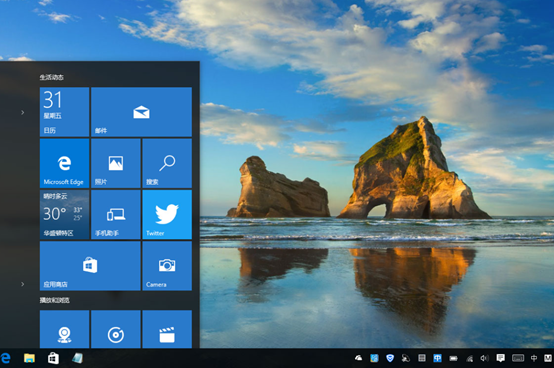
Task: Show the touch keyboard from the tray
Action: pos(518,358)
